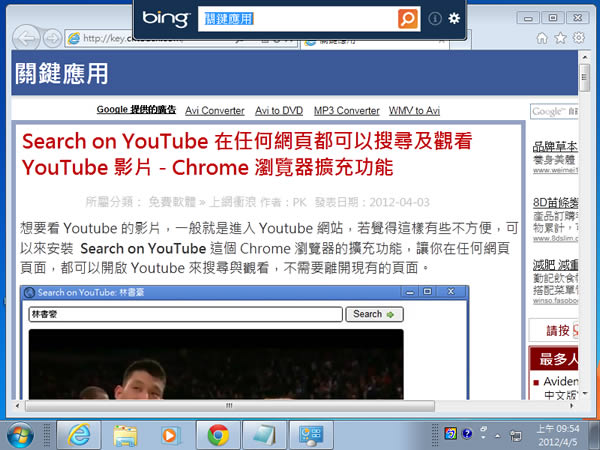Viewport: 600px width, 450px height.
Task: Open Bing bar settings gear
Action: [x=454, y=18]
